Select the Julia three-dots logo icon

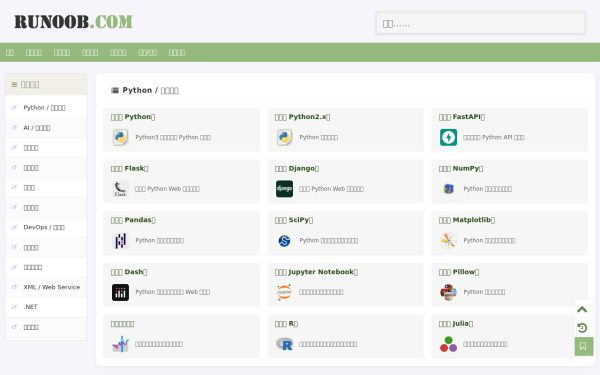click(448, 344)
